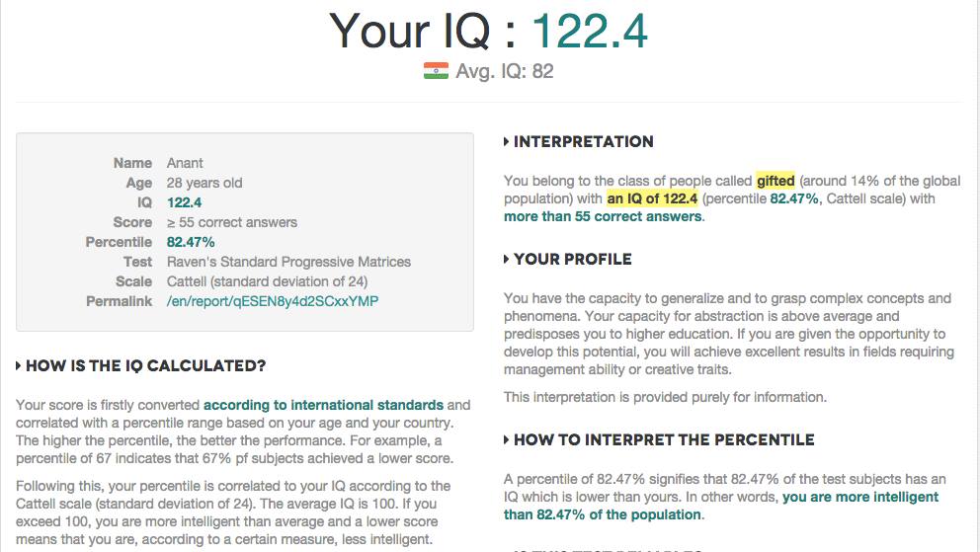Select the IQ value 122.4 in info box

(x=184, y=202)
